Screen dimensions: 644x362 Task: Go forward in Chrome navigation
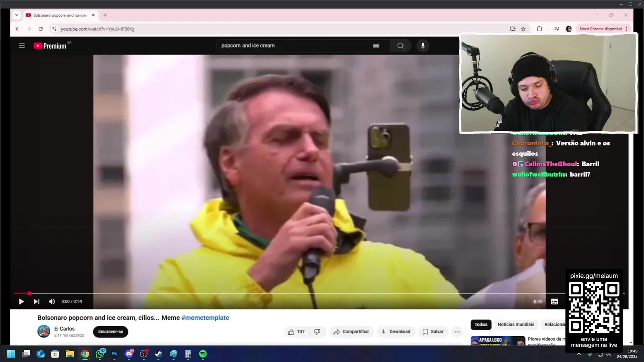[x=29, y=29]
